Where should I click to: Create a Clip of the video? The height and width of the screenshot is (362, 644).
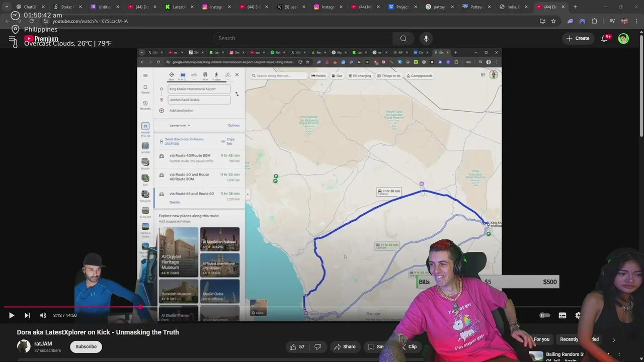410,346
